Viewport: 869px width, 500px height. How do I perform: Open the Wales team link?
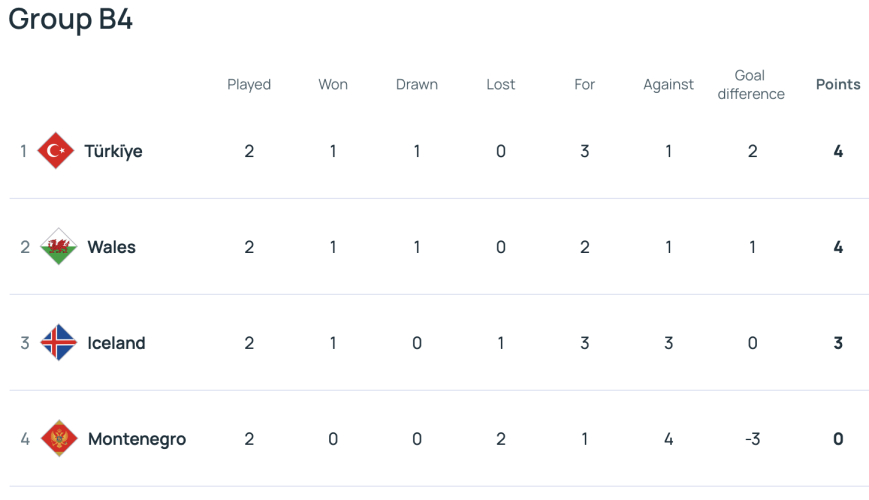tap(111, 247)
